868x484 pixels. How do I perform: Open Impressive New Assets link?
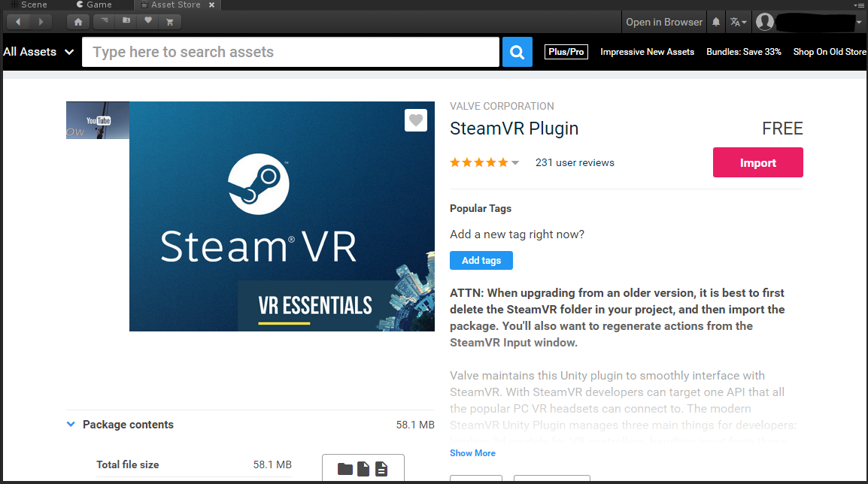point(647,52)
